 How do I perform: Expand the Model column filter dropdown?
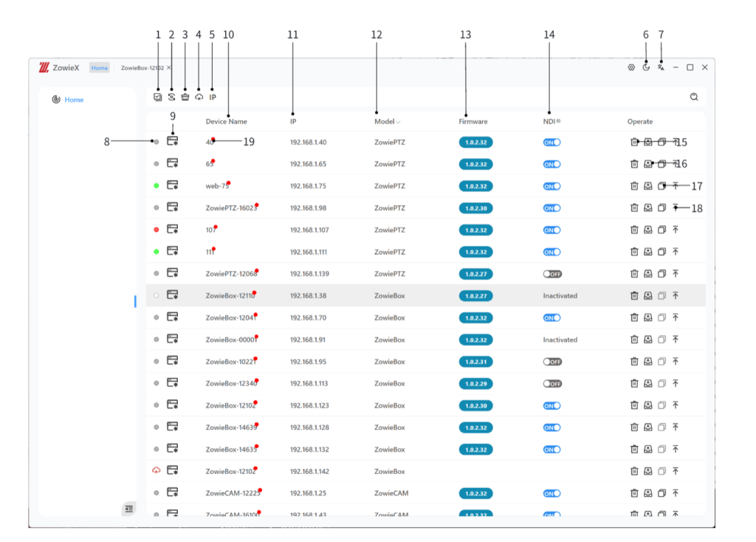coord(399,122)
